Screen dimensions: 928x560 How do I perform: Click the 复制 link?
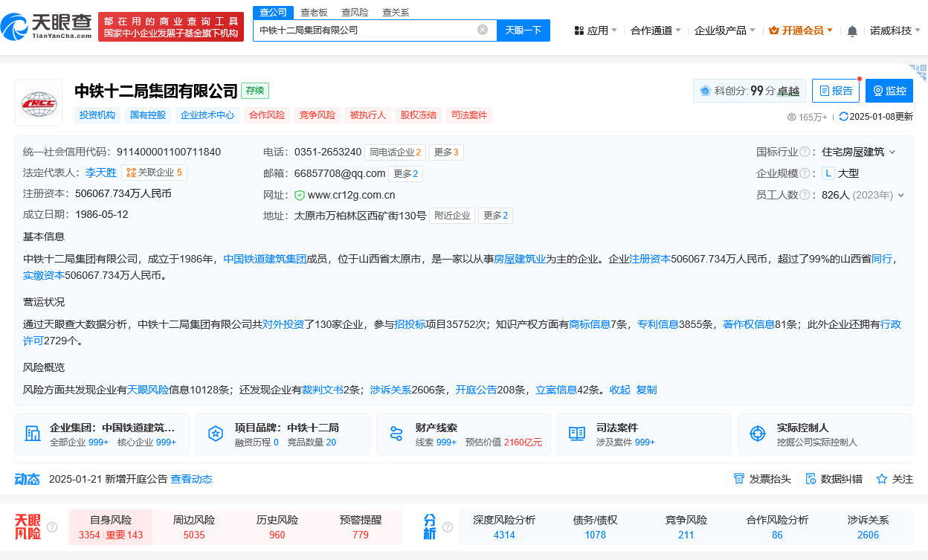click(647, 390)
